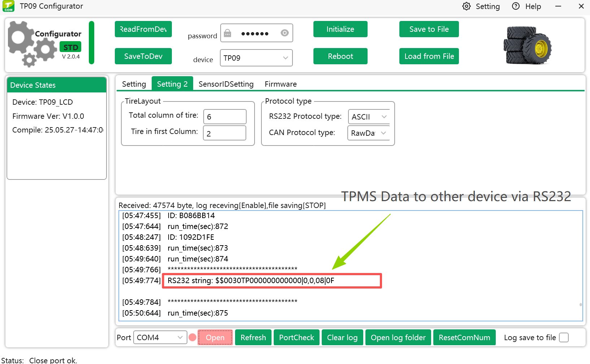
Task: Click the Open port button
Action: coord(215,338)
